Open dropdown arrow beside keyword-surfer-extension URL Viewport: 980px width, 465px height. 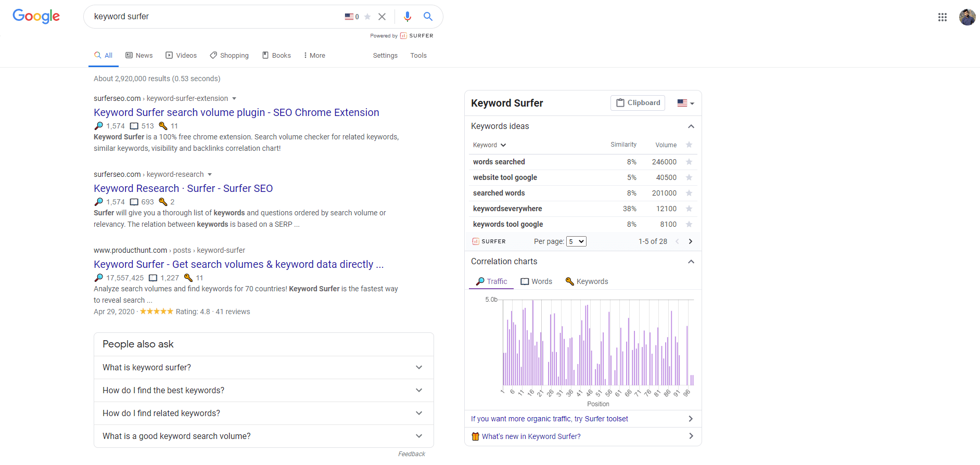[x=234, y=98]
